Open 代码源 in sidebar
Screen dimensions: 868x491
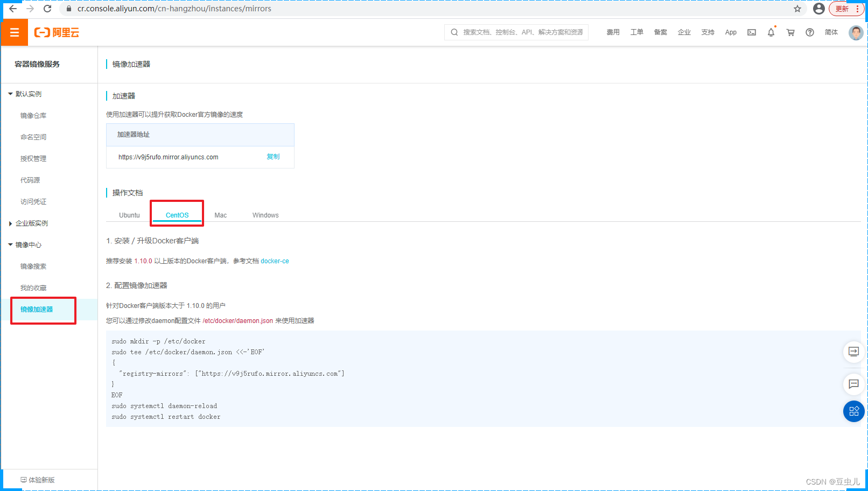point(30,180)
